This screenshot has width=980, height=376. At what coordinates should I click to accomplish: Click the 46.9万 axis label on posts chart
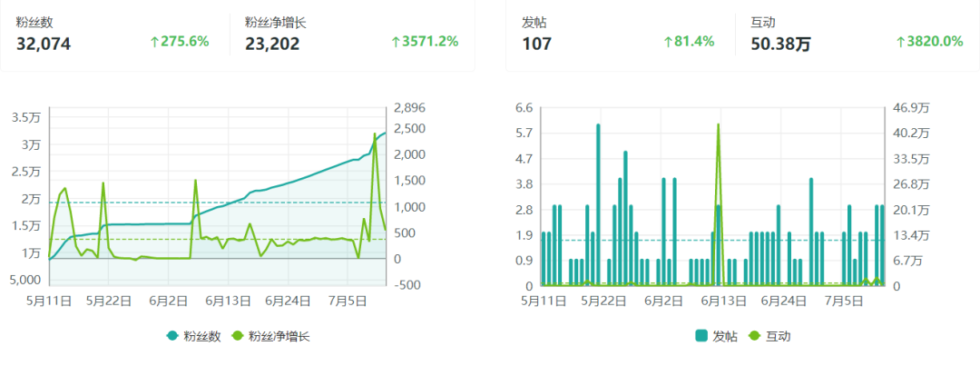pos(910,108)
